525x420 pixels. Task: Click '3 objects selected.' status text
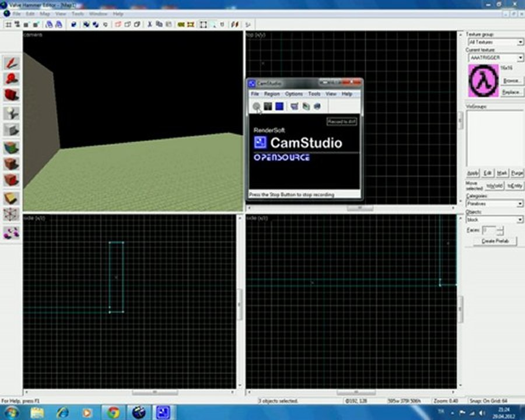[278, 401]
